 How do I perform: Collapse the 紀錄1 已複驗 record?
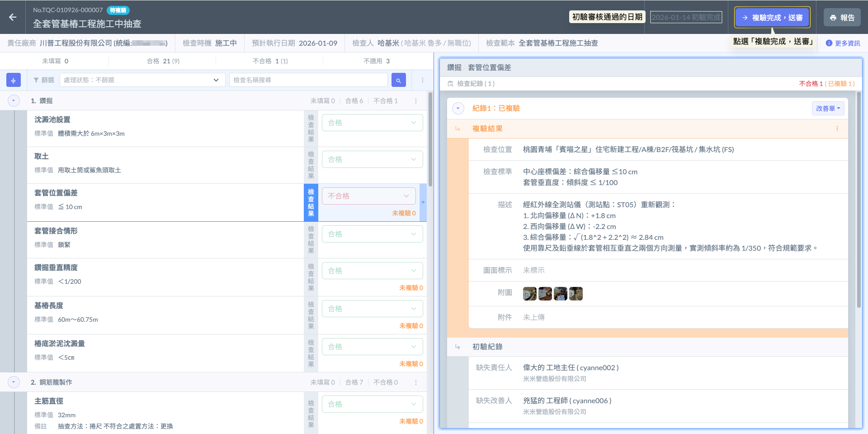point(458,109)
